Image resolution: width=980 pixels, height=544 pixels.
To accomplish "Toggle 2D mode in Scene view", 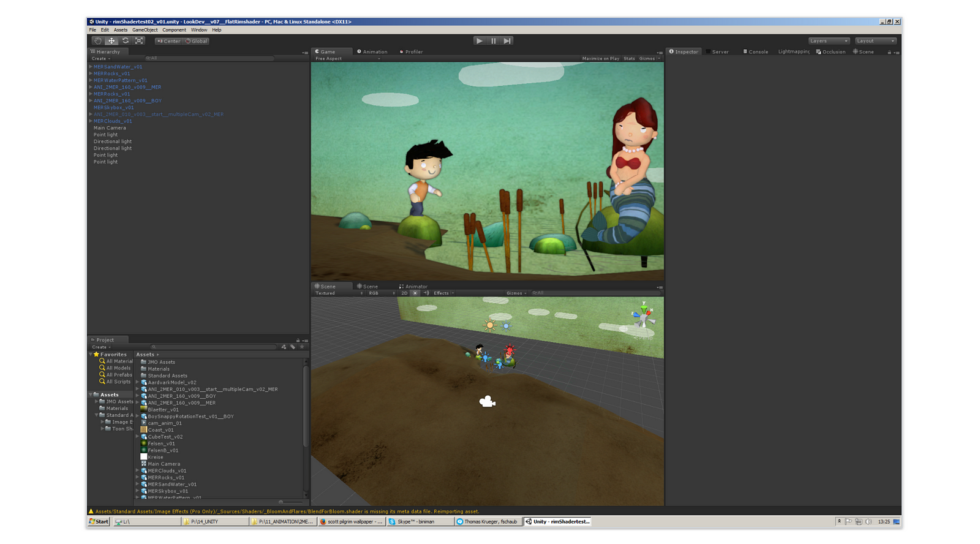I will [x=404, y=293].
